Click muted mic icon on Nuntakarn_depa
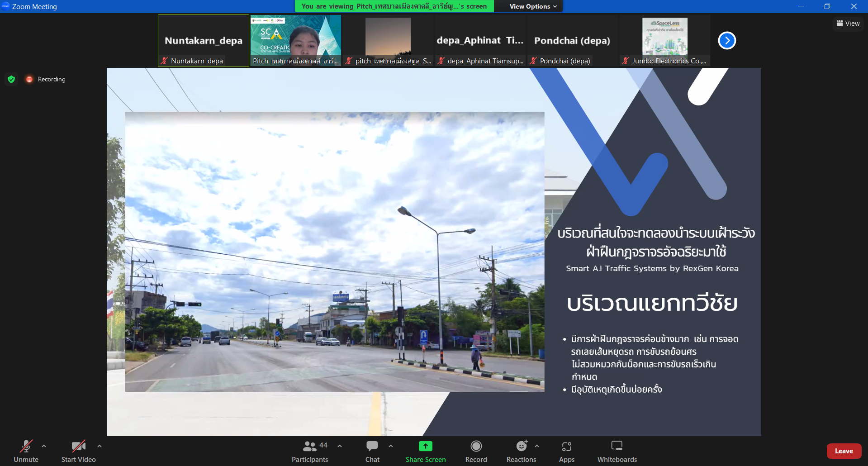The width and height of the screenshot is (868, 466). click(x=165, y=61)
